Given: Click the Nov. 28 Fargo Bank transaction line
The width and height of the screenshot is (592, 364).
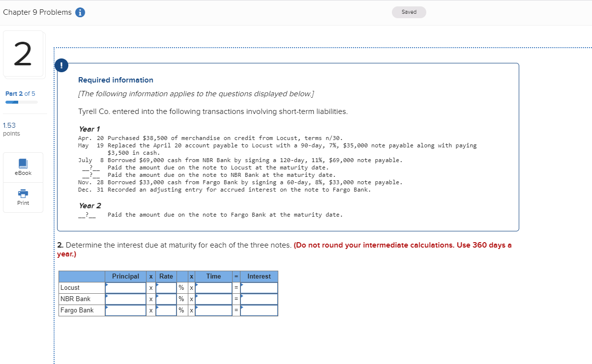Looking at the screenshot, I should (x=240, y=182).
